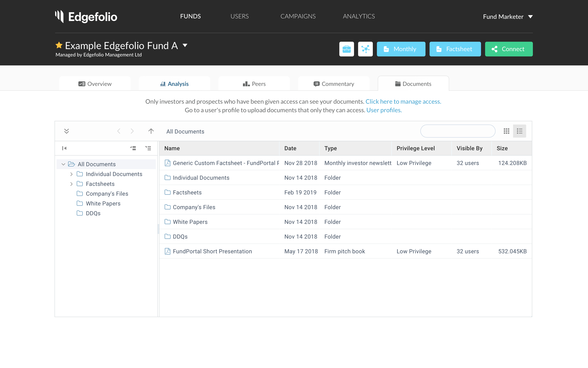Select the Documents tab
588x368 pixels.
tap(413, 83)
